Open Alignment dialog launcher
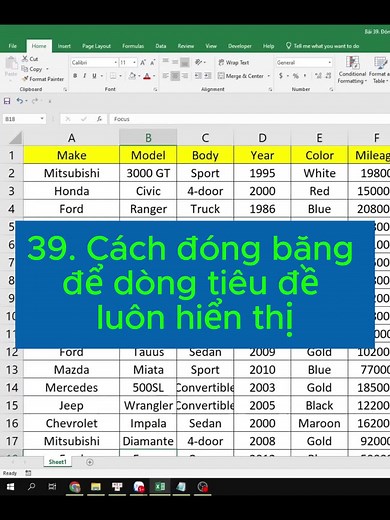390x520 pixels. pyautogui.click(x=270, y=89)
